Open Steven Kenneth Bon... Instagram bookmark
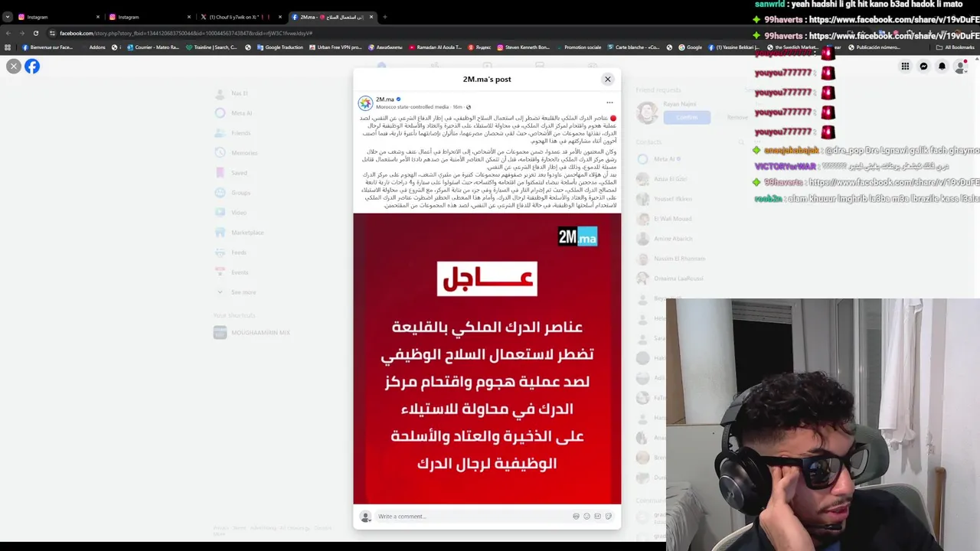 click(x=524, y=47)
